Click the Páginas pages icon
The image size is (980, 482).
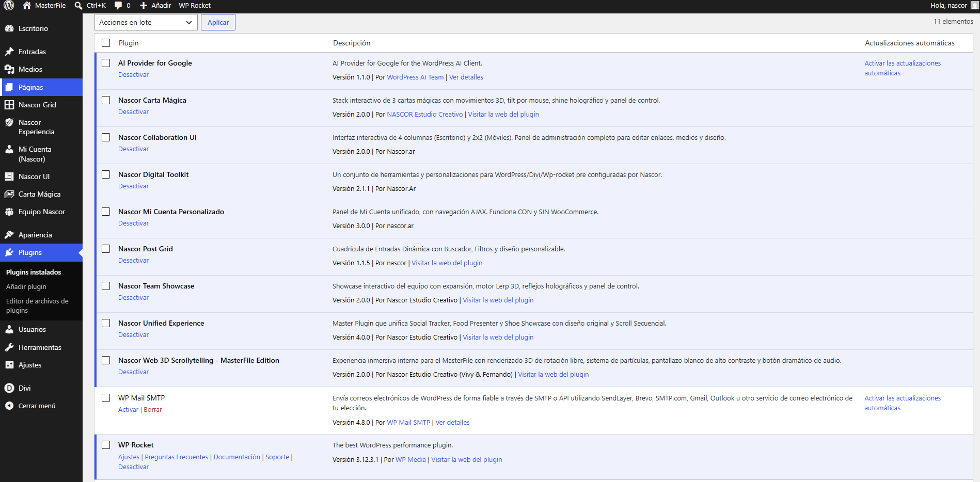(x=9, y=87)
